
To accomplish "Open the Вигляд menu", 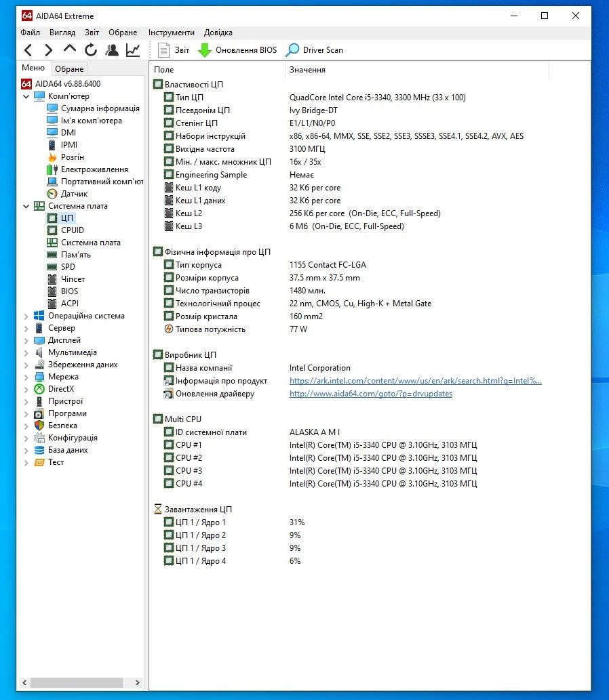I will [x=62, y=33].
